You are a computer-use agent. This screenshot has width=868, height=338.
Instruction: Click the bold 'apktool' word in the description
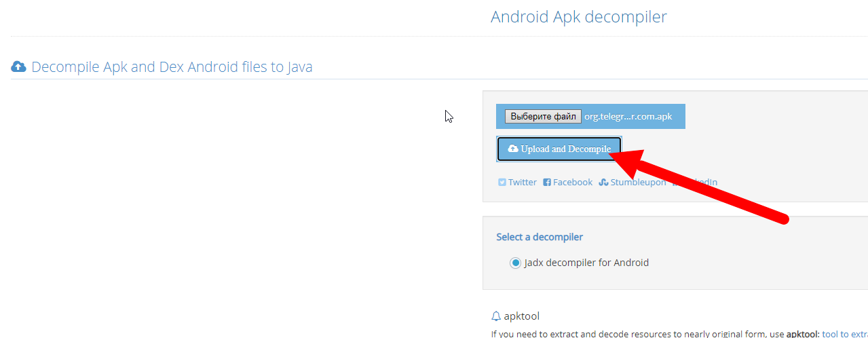click(x=802, y=334)
